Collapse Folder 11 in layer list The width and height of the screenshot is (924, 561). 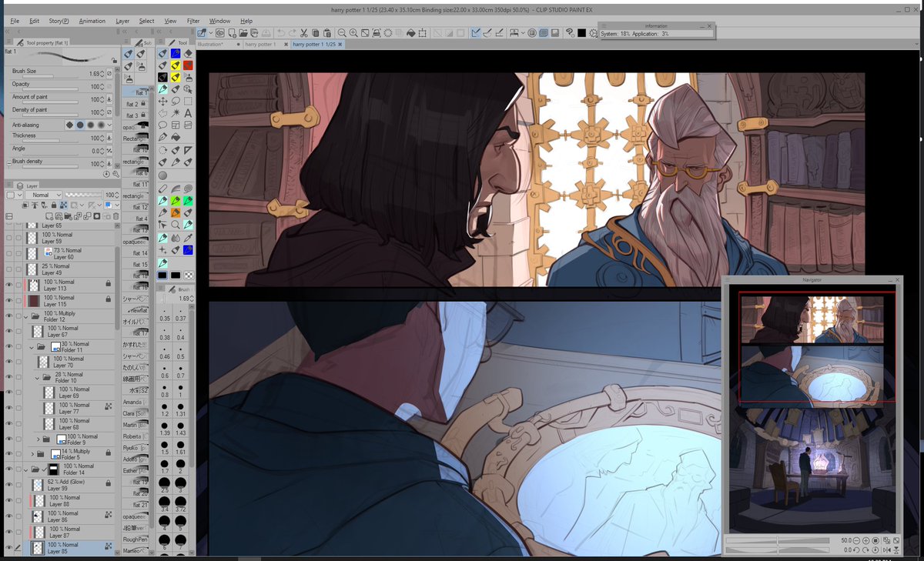(x=32, y=347)
